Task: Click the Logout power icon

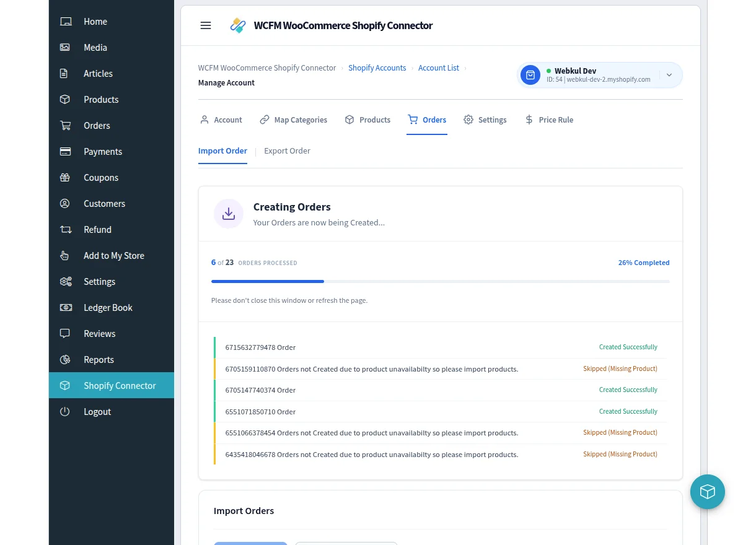Action: [65, 412]
